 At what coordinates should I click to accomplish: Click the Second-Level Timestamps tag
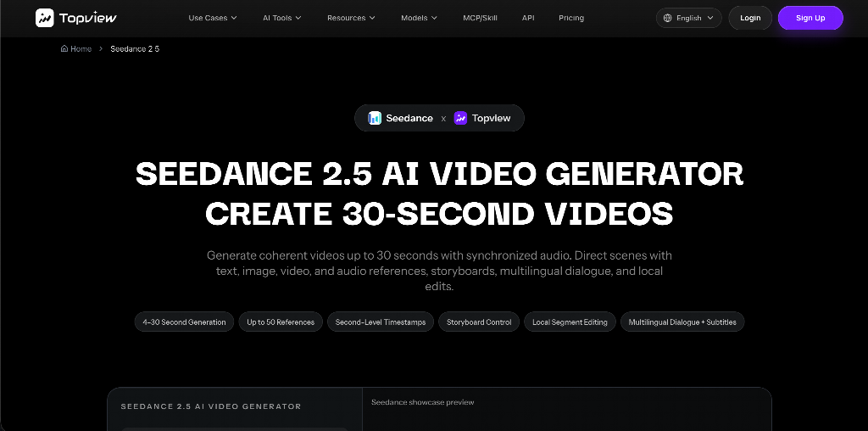point(381,322)
